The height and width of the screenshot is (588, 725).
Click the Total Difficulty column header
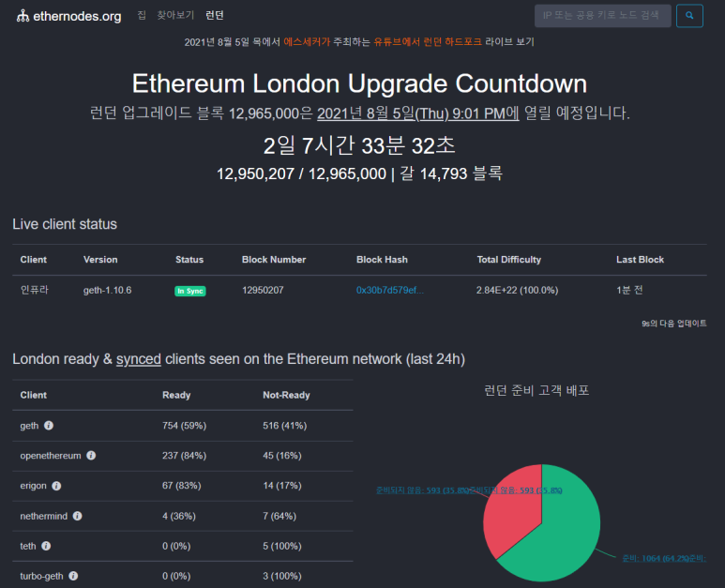tap(509, 260)
